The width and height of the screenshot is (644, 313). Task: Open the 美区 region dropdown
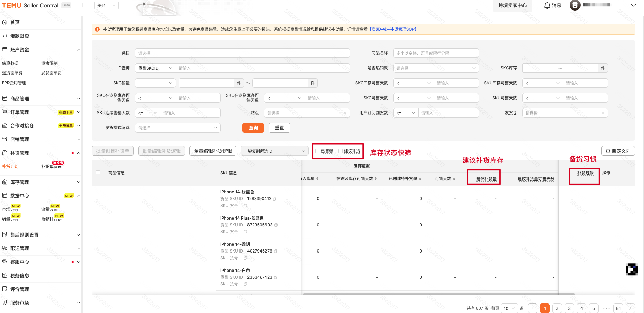click(106, 5)
